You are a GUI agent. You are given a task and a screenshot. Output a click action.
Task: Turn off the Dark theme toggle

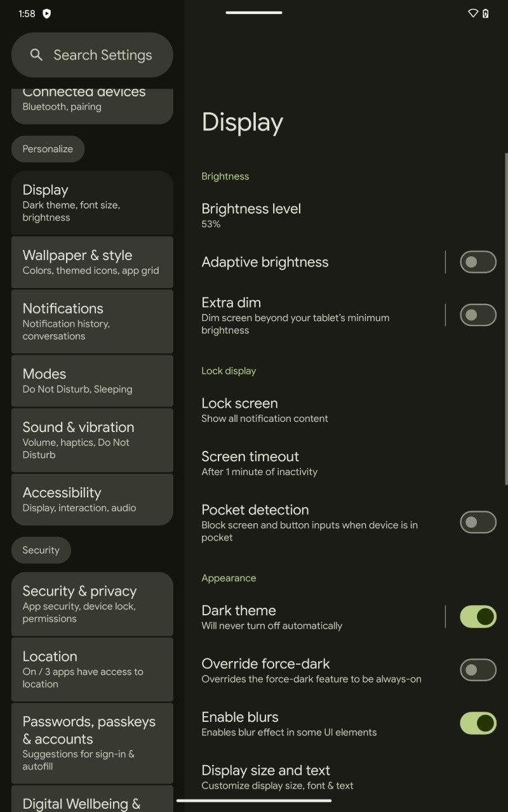(478, 617)
